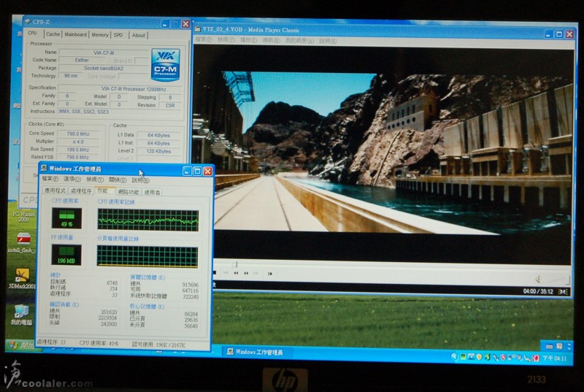Click skip previous button in Media Player Classic

(x=226, y=273)
